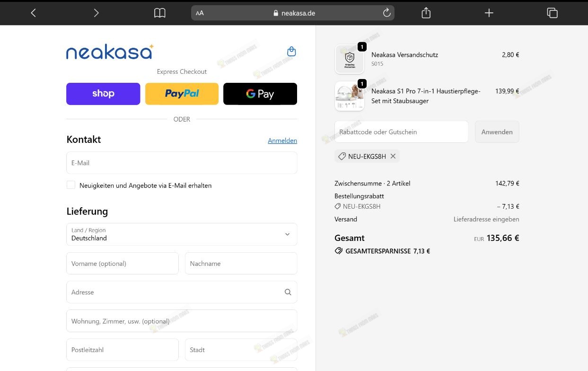Enable Neuigkeiten und Angebote email checkbox

pos(71,185)
